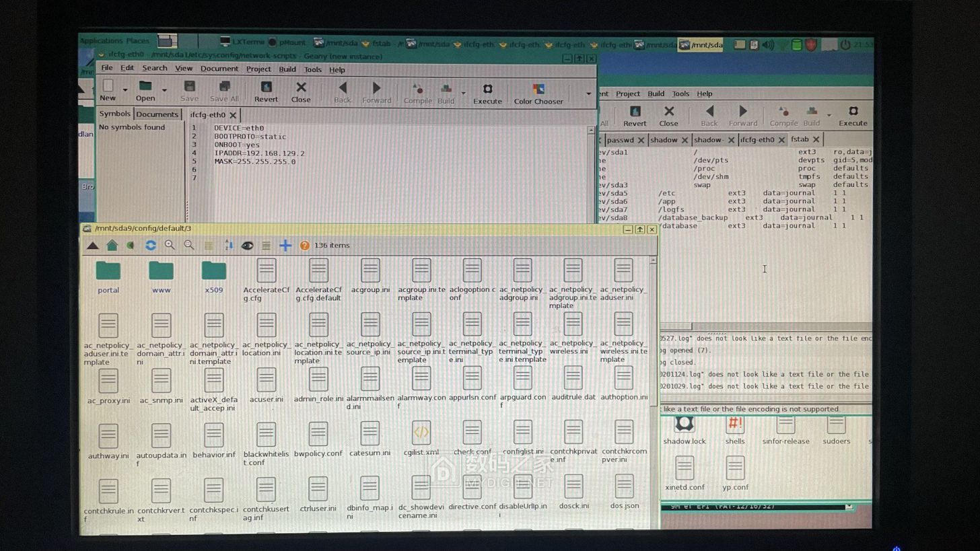The image size is (980, 551).
Task: Open the Project menu in front Geany
Action: (x=258, y=69)
